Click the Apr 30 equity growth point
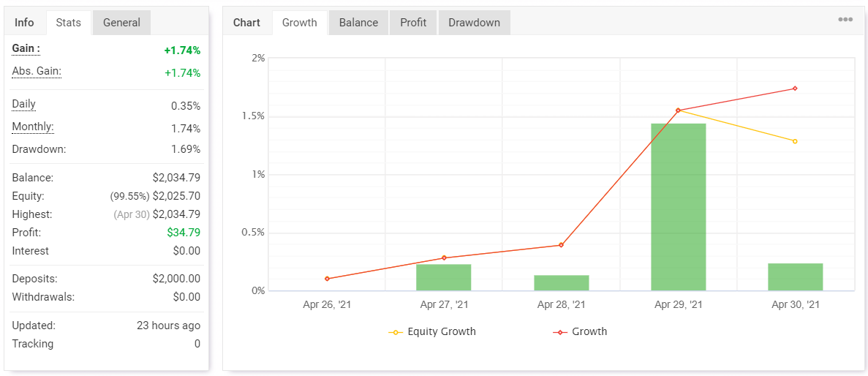 [x=795, y=141]
